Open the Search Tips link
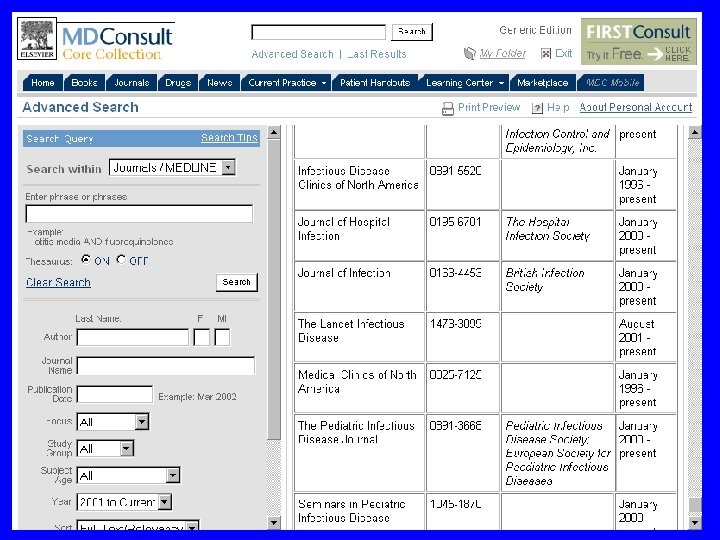 pos(229,138)
